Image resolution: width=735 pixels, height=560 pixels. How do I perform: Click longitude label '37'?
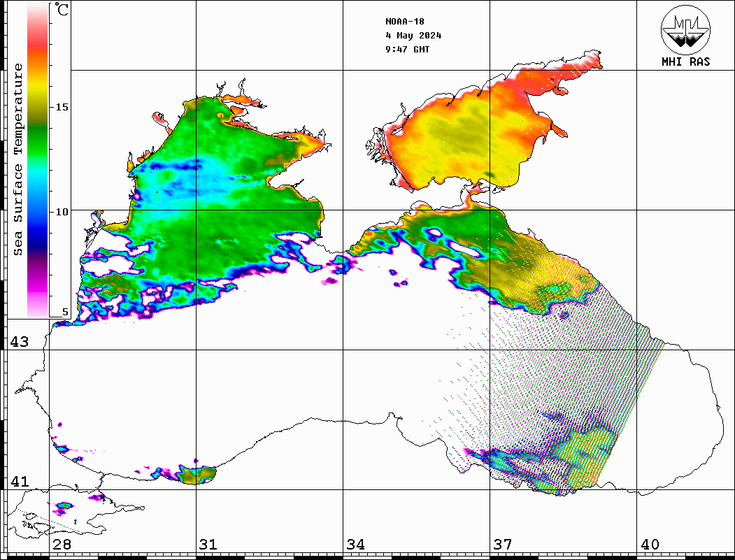tap(503, 545)
